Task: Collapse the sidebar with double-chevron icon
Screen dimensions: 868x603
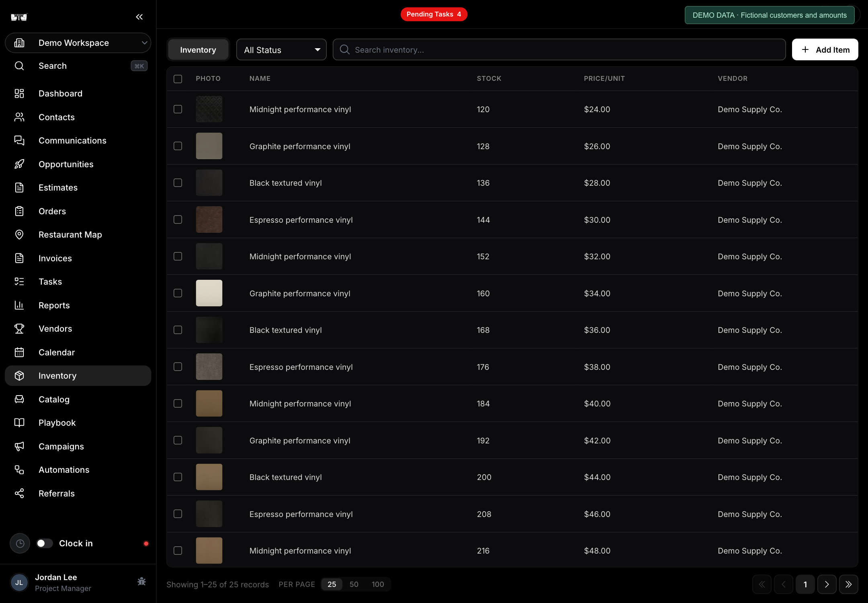Action: (x=139, y=17)
